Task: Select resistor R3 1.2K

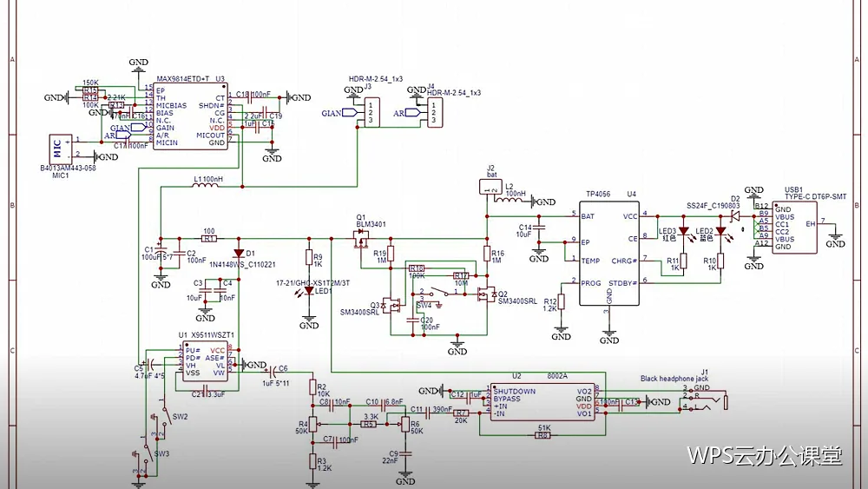Action: pos(313,462)
